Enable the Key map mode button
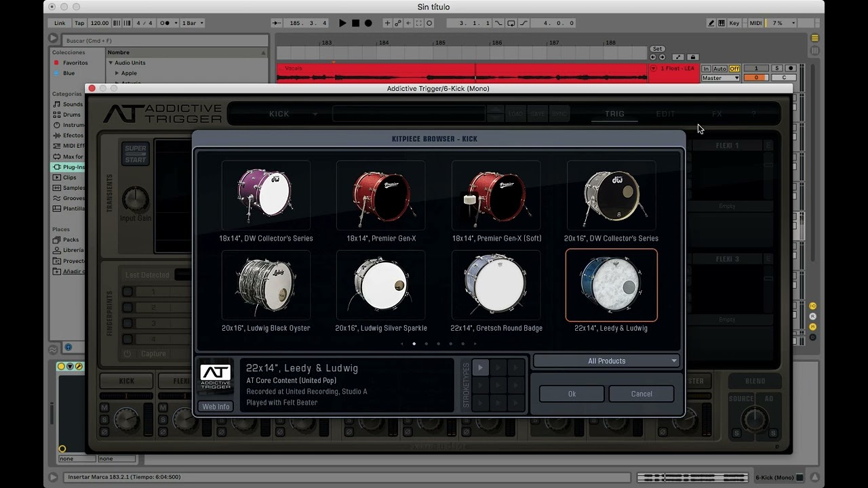The height and width of the screenshot is (488, 868). click(x=734, y=23)
